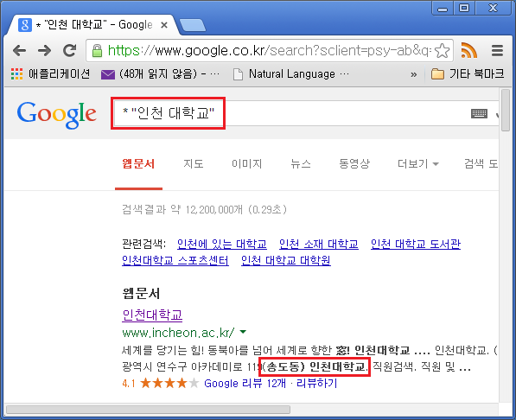Click the horizontal scrollbar thumb
Image resolution: width=516 pixels, height=420 pixels.
click(x=148, y=410)
